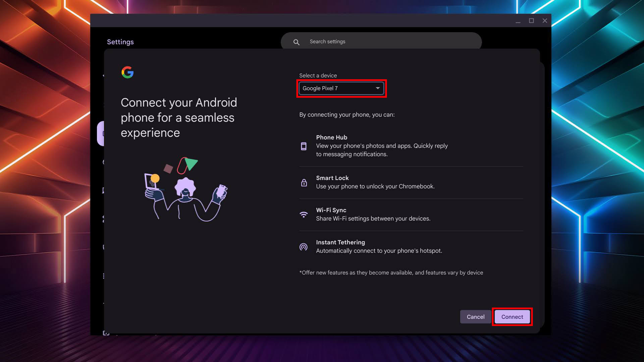Click the Smart Lock padlock icon
This screenshot has width=644, height=362.
pos(304,183)
